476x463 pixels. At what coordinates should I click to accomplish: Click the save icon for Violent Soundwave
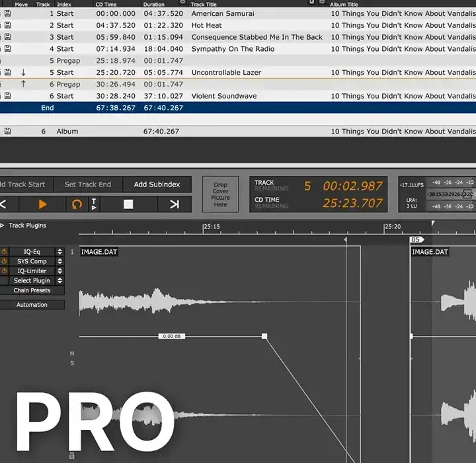point(7,96)
